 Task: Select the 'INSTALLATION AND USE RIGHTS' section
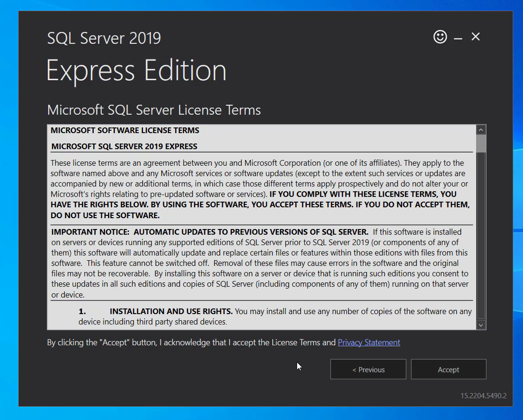tap(171, 311)
